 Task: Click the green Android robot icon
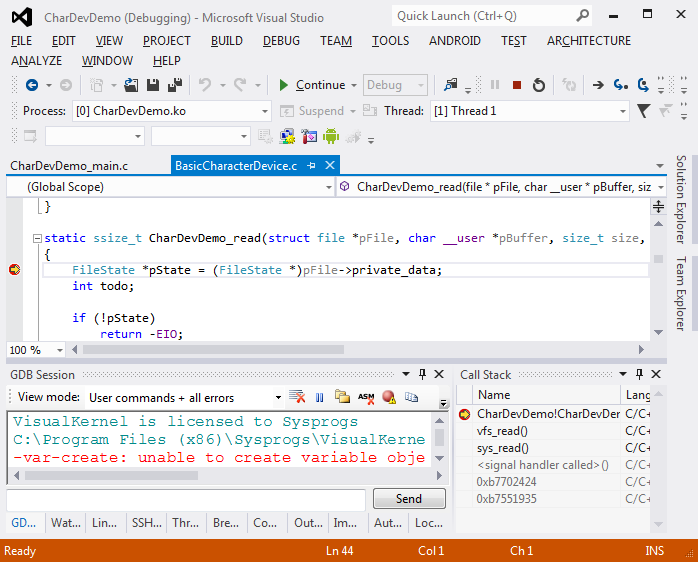click(331, 136)
